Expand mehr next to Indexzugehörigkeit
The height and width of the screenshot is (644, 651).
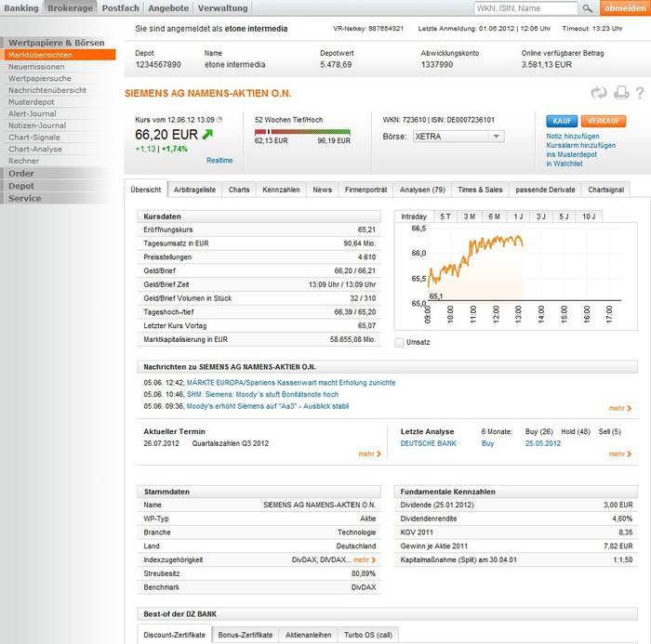(365, 559)
